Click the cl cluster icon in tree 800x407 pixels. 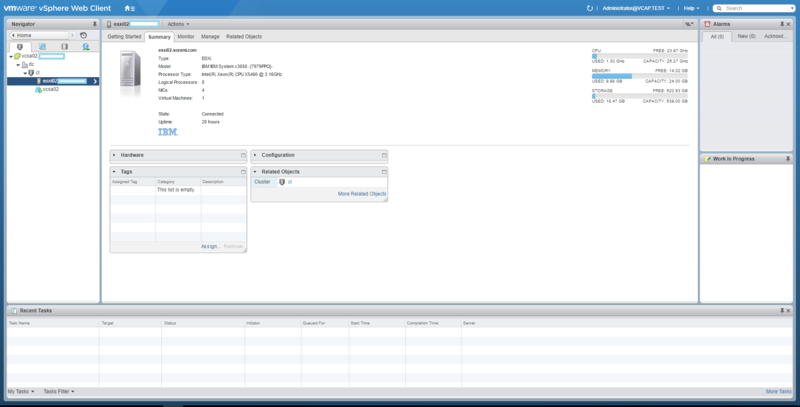pos(31,73)
